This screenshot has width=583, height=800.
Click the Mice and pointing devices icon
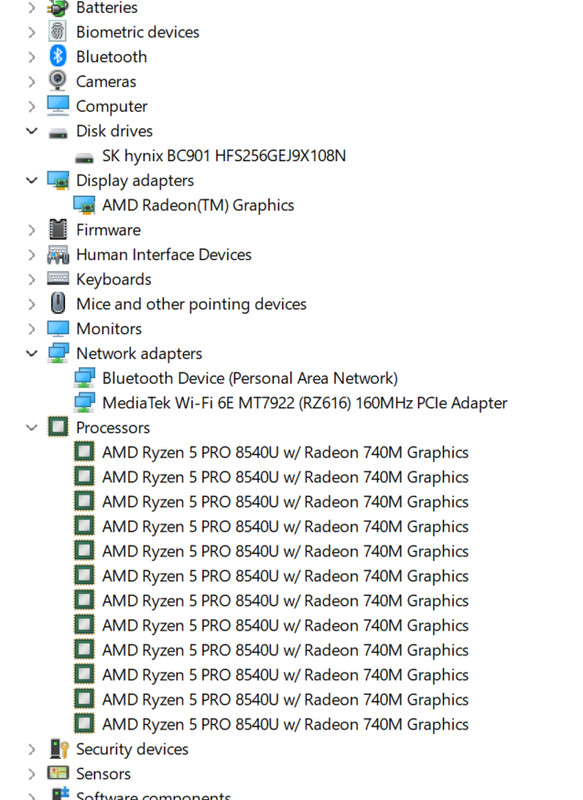tap(58, 304)
